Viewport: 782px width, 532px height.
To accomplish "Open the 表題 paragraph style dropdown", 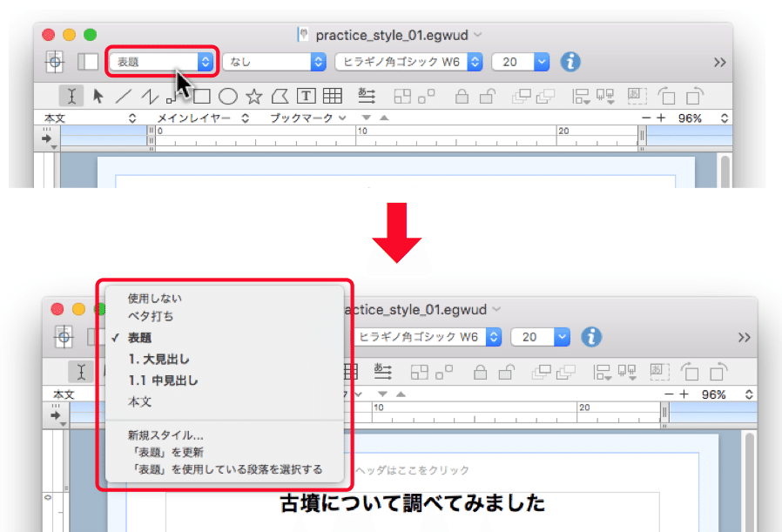I will point(162,62).
